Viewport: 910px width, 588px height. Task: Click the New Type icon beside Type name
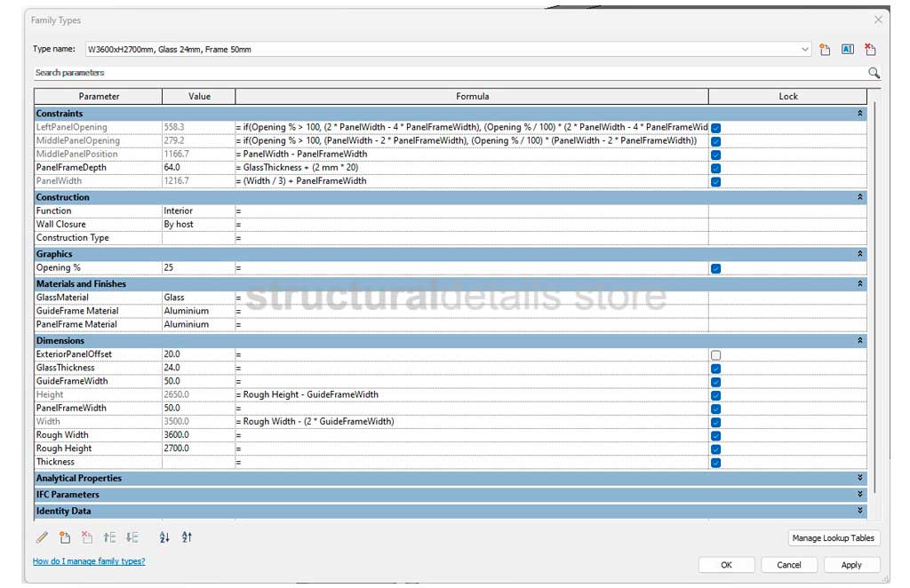click(825, 50)
